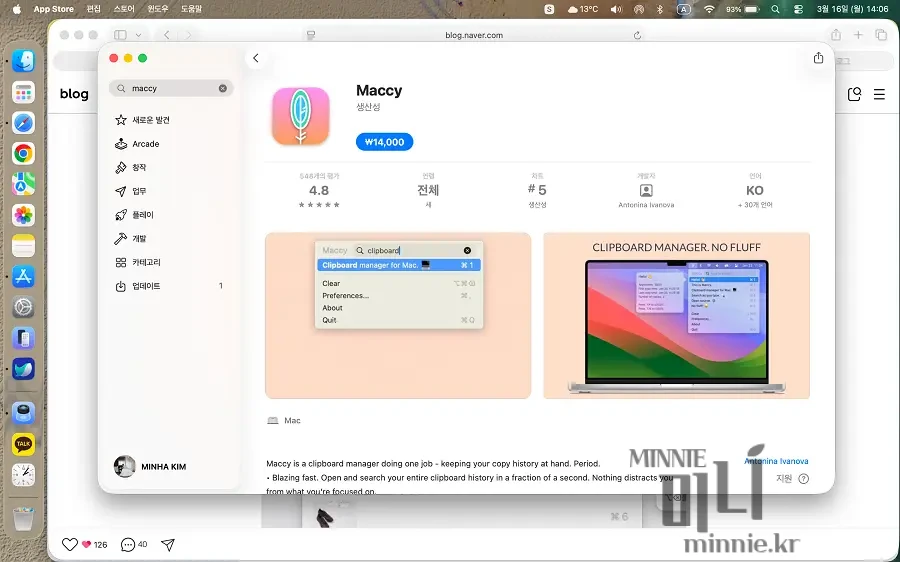Click the blog.naver.com address bar
This screenshot has height=562, width=900.
pyautogui.click(x=474, y=35)
